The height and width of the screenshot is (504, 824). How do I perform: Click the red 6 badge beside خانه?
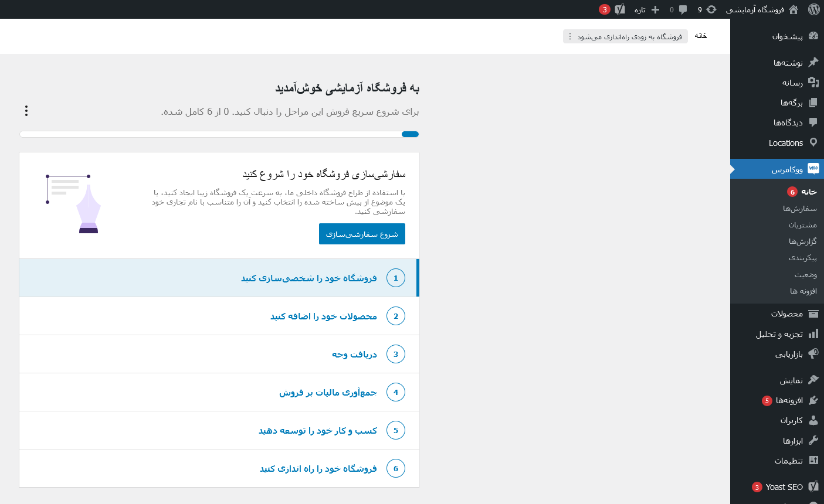(792, 192)
